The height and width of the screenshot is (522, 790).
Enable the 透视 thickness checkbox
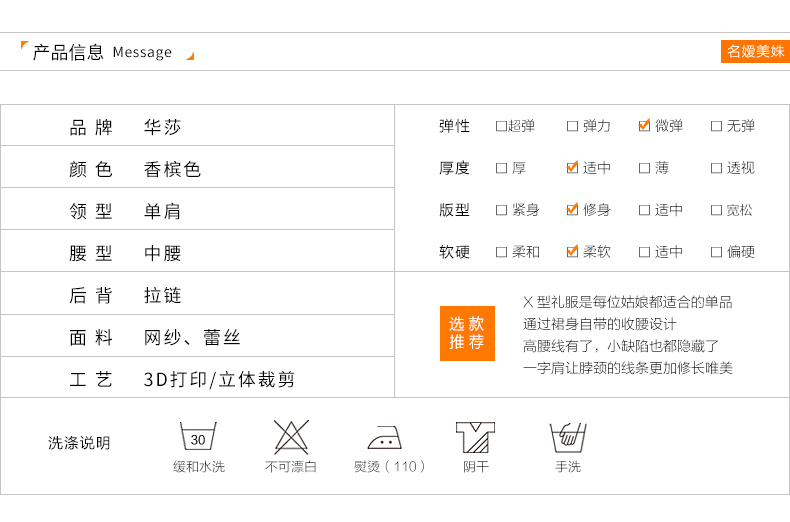(x=716, y=168)
